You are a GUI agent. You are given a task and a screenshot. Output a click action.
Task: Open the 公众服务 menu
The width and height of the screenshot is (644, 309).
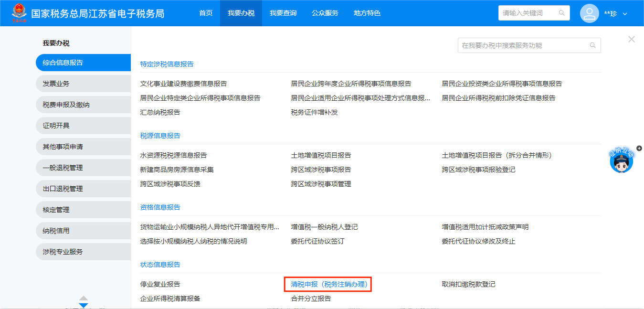(325, 13)
